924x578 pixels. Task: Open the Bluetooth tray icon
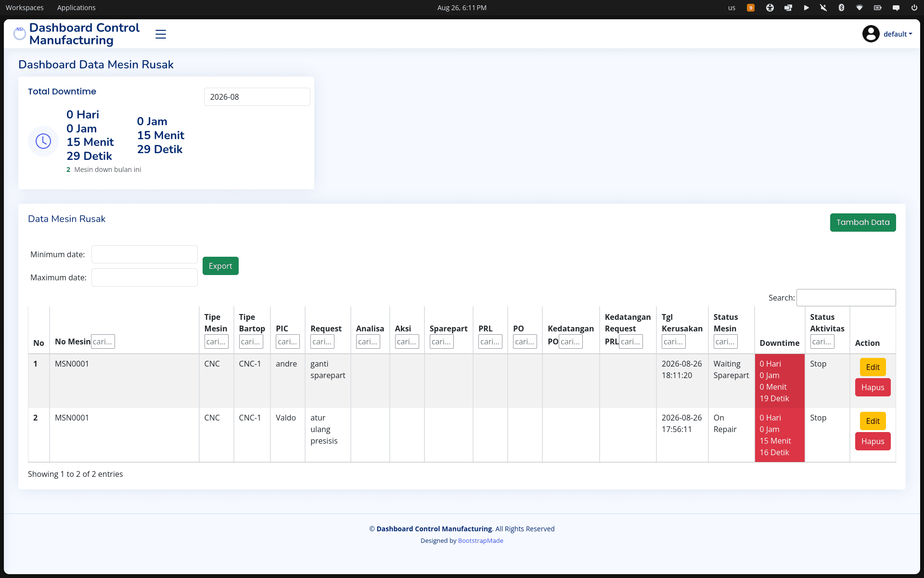point(841,8)
